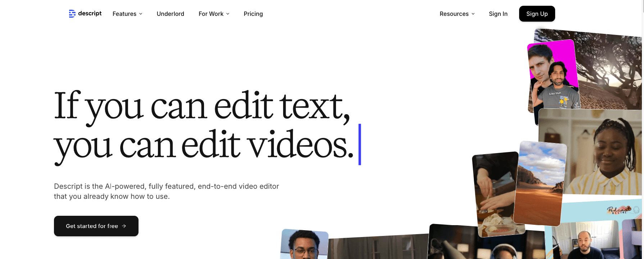644x259 pixels.
Task: Click the Descript logo icon
Action: click(x=72, y=14)
